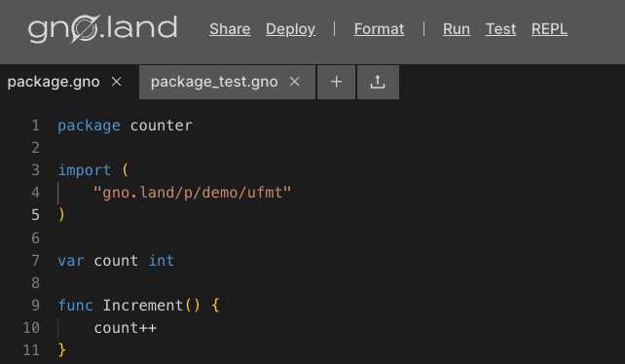Image resolution: width=625 pixels, height=364 pixels.
Task: Click the "package" keyword on line 1
Action: click(x=90, y=126)
